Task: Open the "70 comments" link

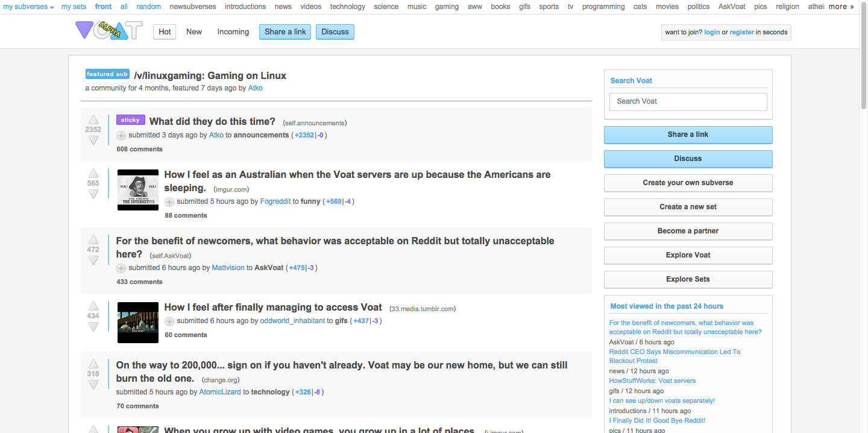Action: pyautogui.click(x=137, y=406)
